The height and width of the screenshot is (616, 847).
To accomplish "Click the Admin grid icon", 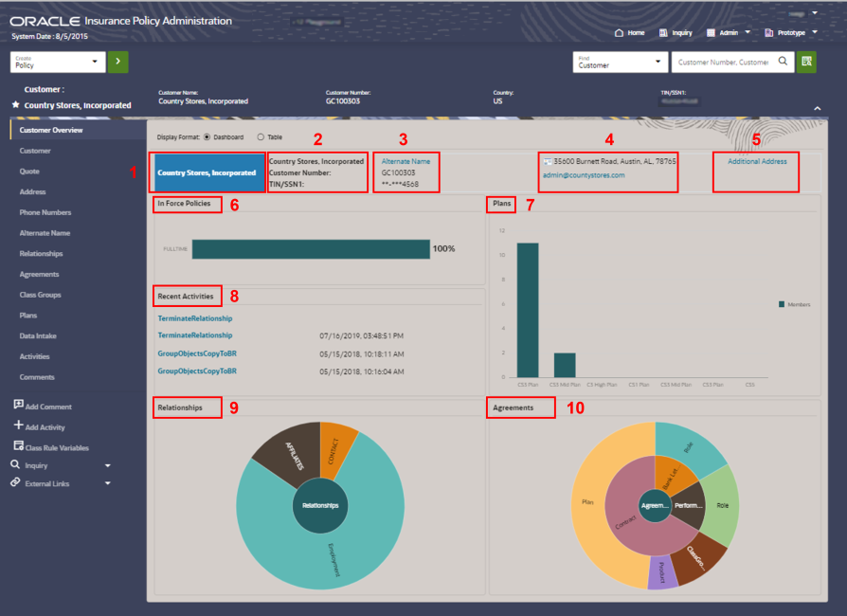I will [x=711, y=33].
